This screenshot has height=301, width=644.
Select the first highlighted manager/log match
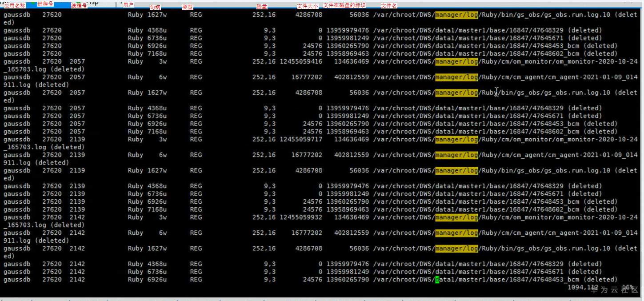[x=456, y=15]
